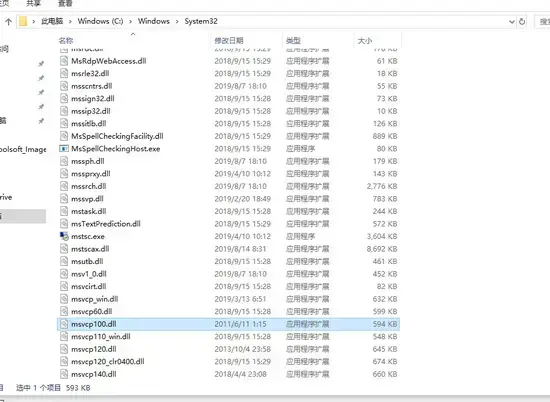
Task: Expand chevron before System32 in breadcrumb
Action: click(177, 22)
